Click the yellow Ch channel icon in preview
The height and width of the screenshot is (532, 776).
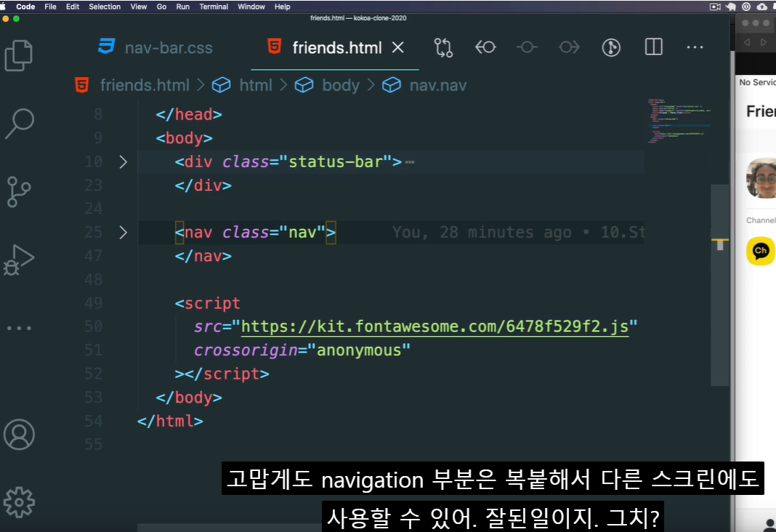click(761, 251)
